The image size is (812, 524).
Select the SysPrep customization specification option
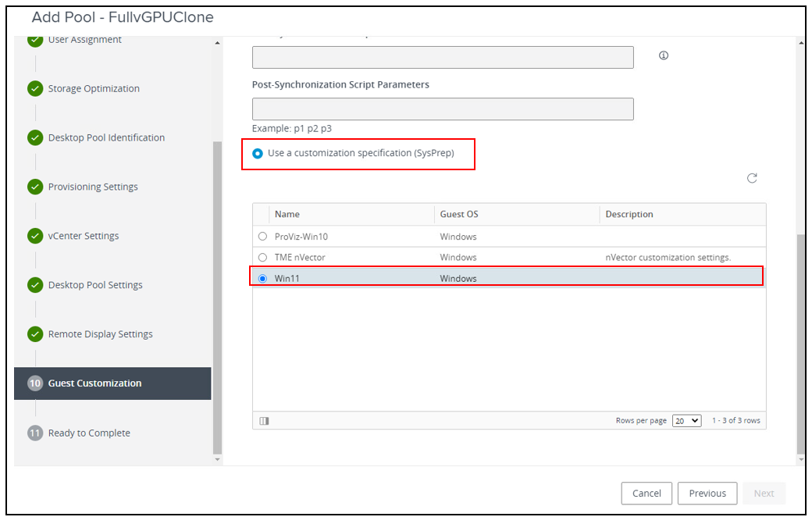coord(258,153)
